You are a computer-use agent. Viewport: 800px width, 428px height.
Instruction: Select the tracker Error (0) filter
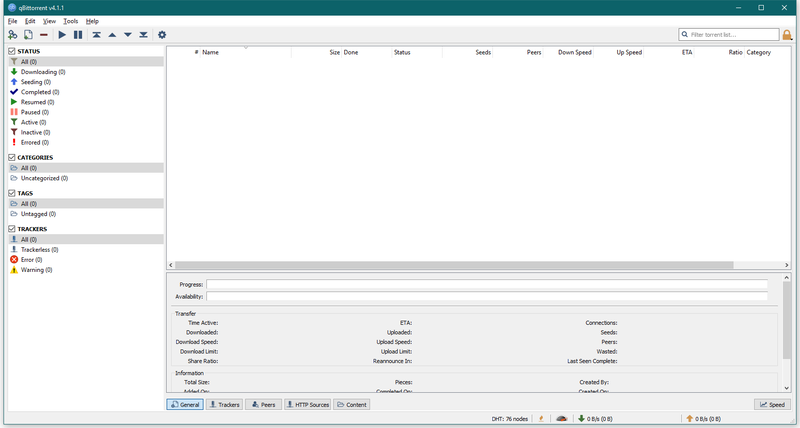(86, 260)
